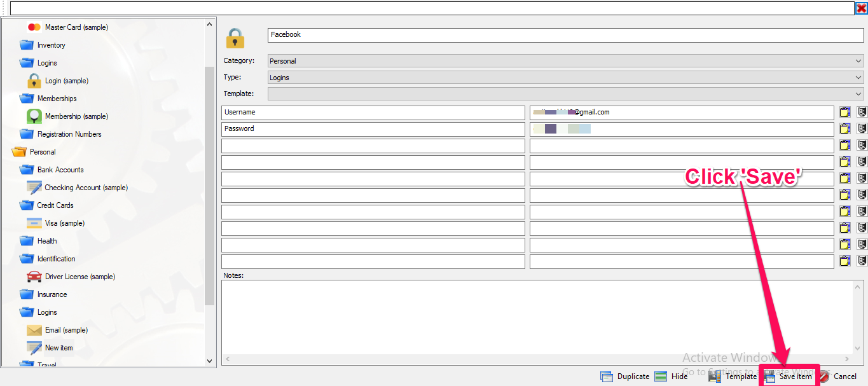Click the Visa (sample) card icon
The image size is (868, 386).
coord(34,223)
